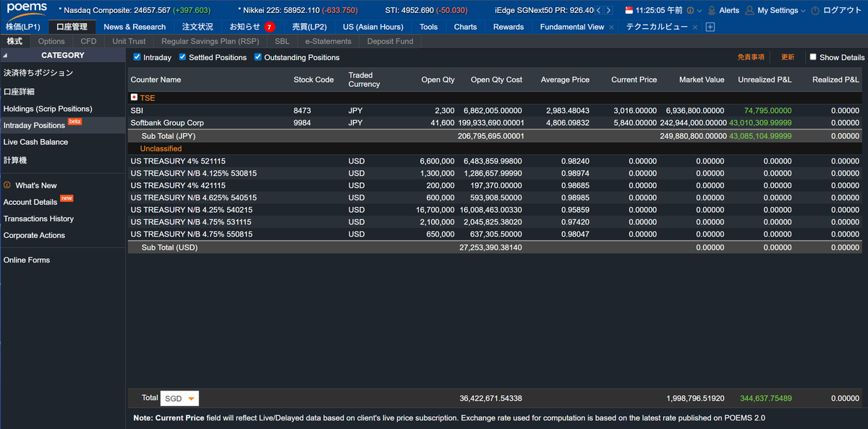Viewport: 868px width, 429px height.
Task: Click the 免責事項 disclaimer link
Action: [x=751, y=57]
